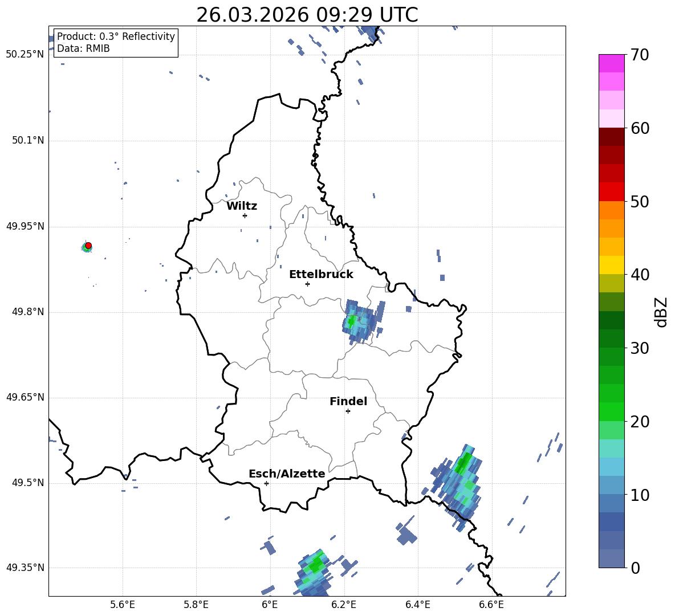The width and height of the screenshot is (675, 616).
Task: Click the Ettelbruck cross marker
Action: (307, 284)
